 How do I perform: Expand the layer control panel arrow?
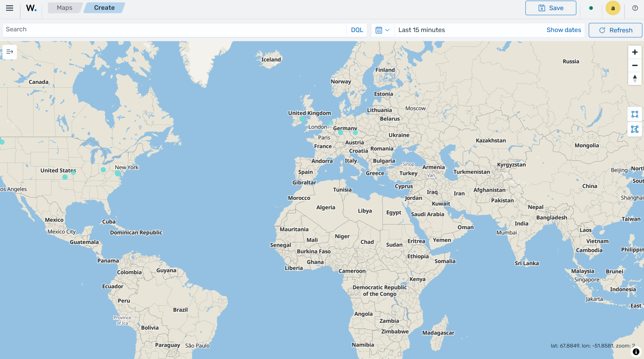tap(10, 52)
